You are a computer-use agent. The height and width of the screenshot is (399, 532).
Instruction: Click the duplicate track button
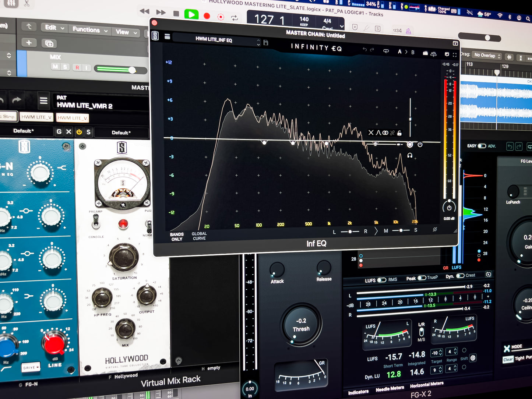tap(49, 44)
